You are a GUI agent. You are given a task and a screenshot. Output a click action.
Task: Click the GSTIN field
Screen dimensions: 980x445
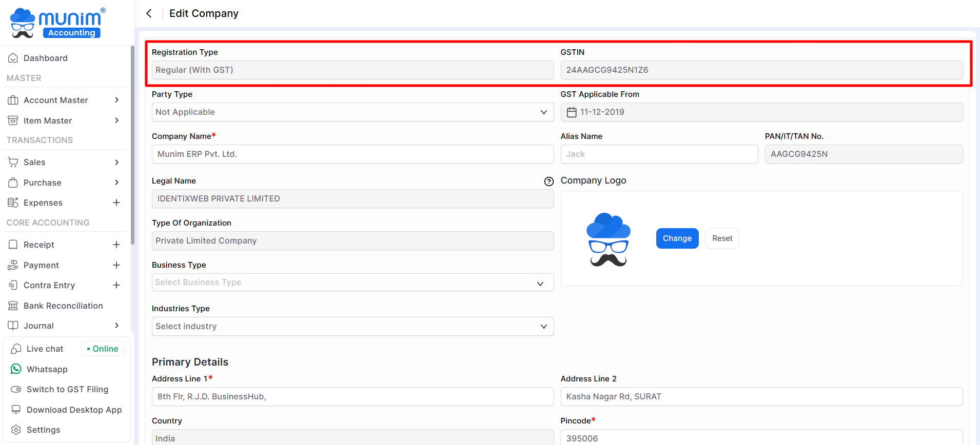pos(761,70)
